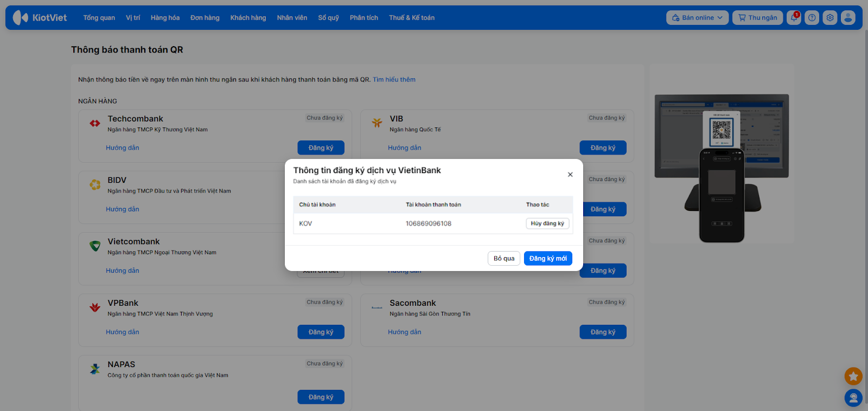This screenshot has width=868, height=411.
Task: Click the Thông báo thanh toán QR heading
Action: pyautogui.click(x=127, y=50)
